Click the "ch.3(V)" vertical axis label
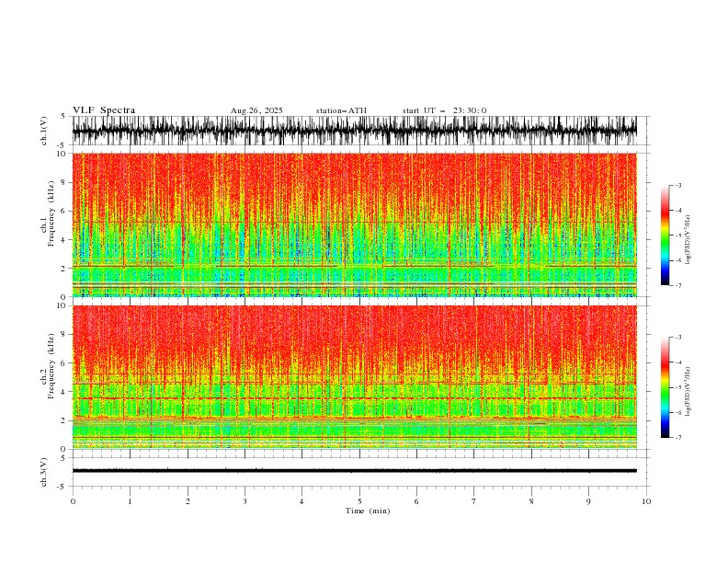 [44, 472]
